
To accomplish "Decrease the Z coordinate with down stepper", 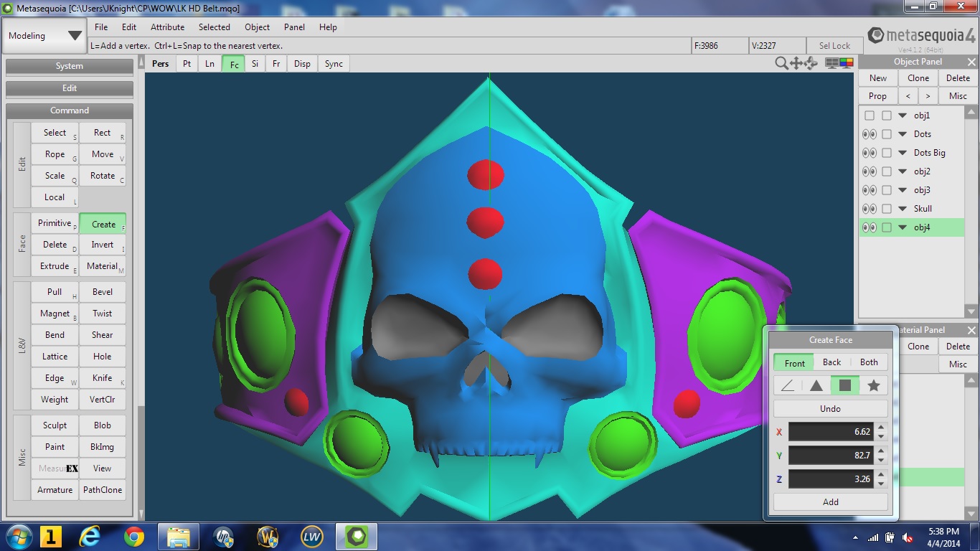I will pos(881,483).
